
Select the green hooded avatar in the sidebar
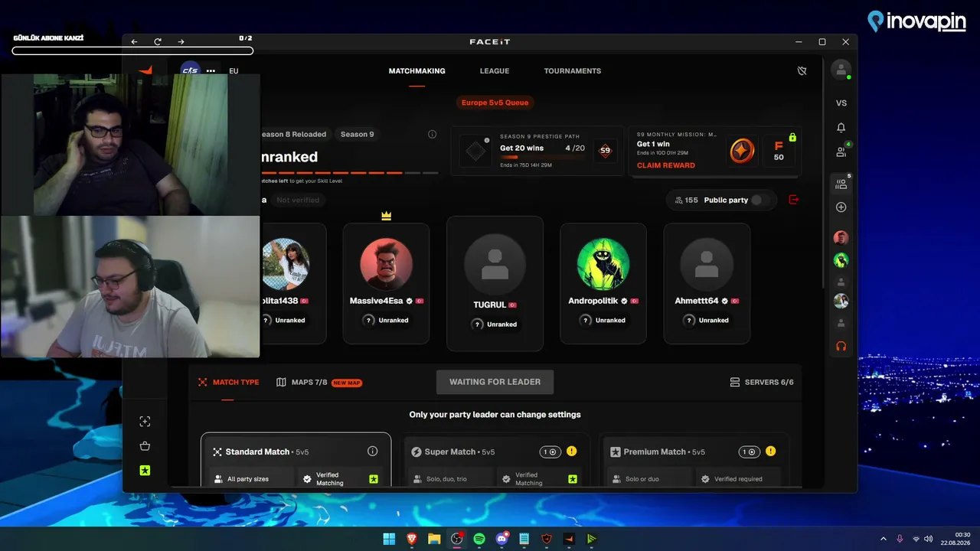pyautogui.click(x=841, y=260)
